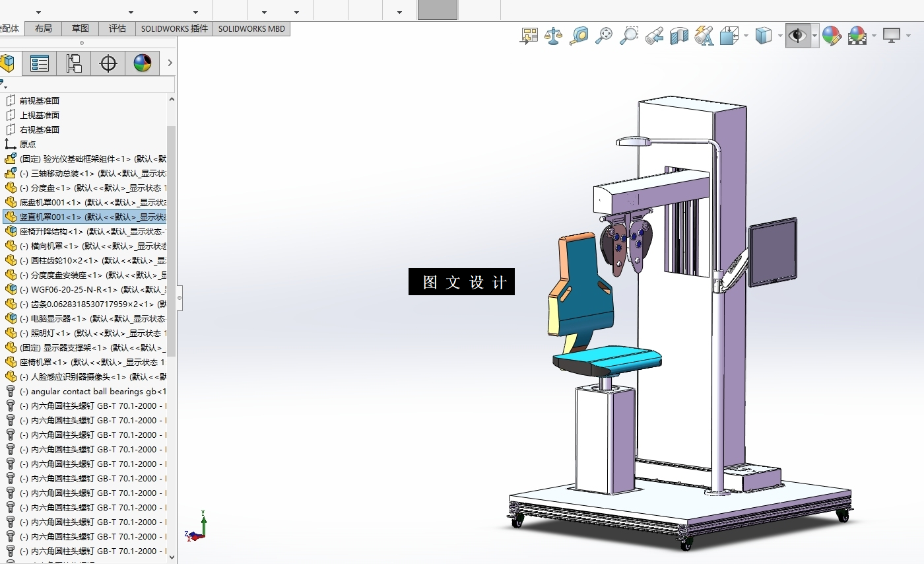Image resolution: width=924 pixels, height=564 pixels.
Task: Open the Hide/Show Items dropdown arrow
Action: (x=814, y=36)
